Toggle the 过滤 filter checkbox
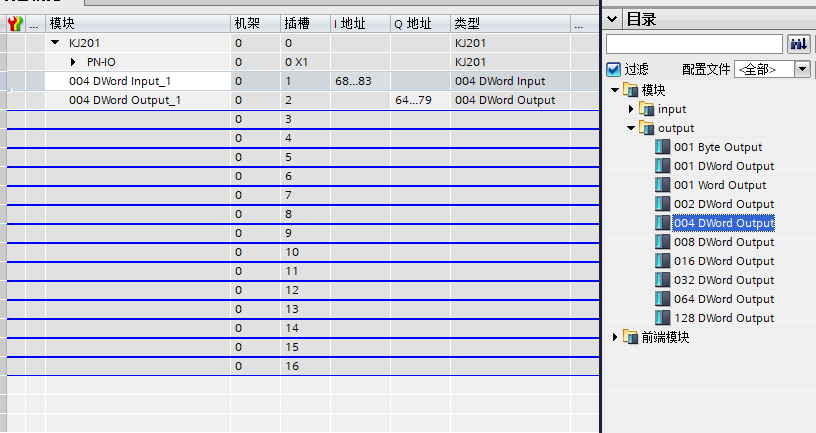The width and height of the screenshot is (816, 433). point(614,69)
